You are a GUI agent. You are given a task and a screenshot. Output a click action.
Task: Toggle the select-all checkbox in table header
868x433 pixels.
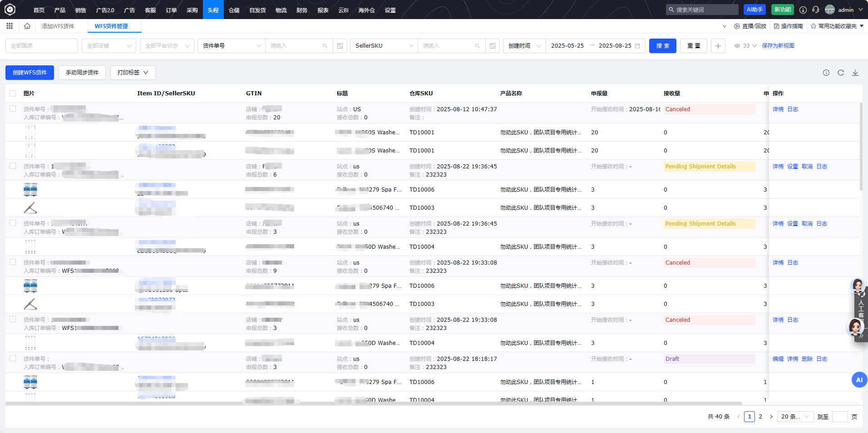pos(13,93)
